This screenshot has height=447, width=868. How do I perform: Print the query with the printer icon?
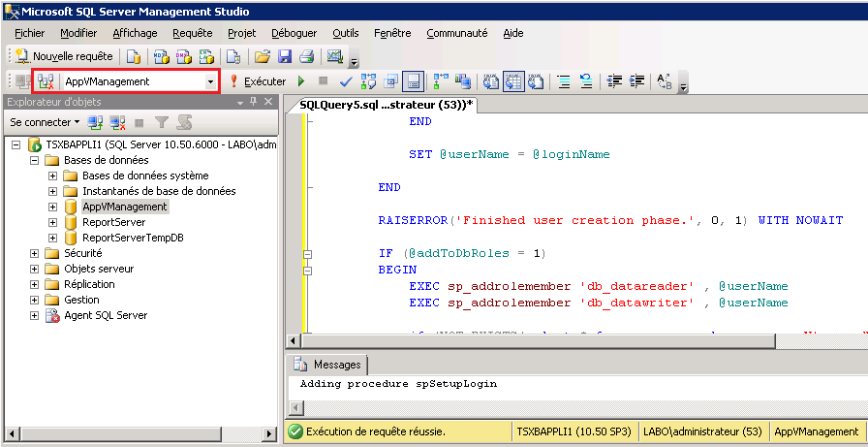[x=307, y=56]
